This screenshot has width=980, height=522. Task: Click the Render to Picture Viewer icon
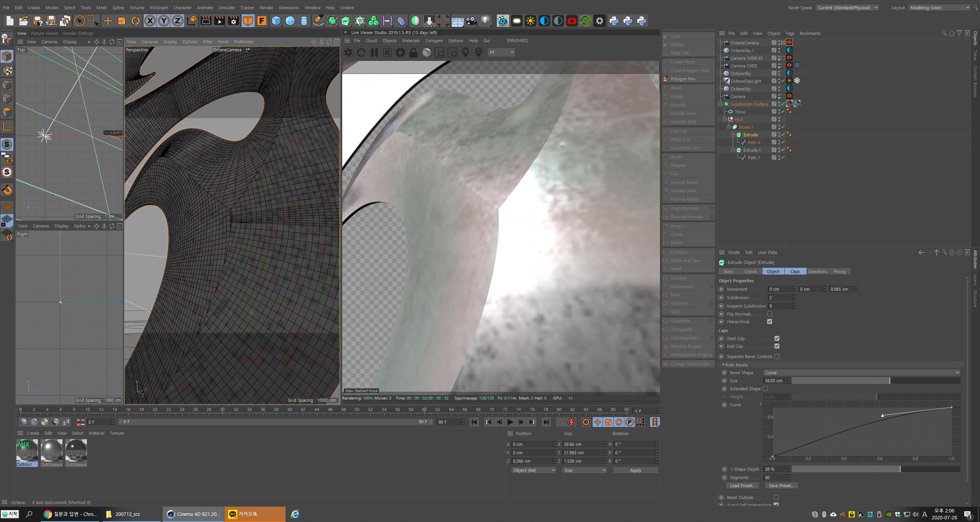coord(219,21)
